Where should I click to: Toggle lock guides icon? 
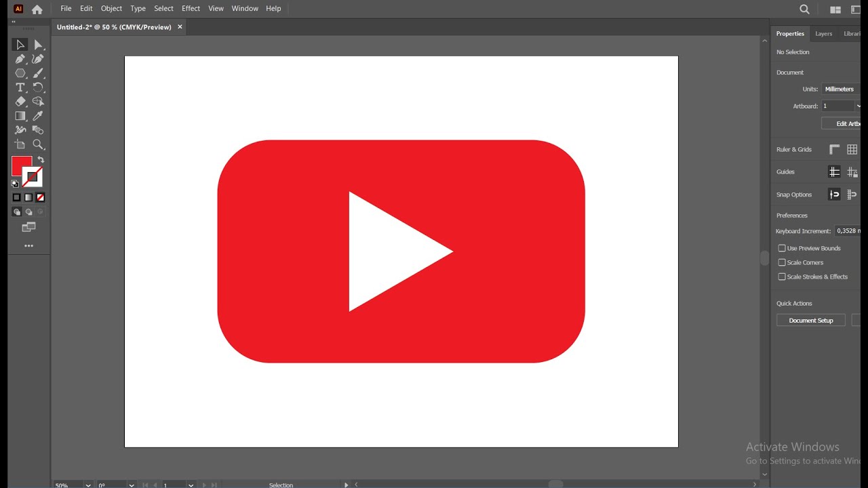coord(852,172)
